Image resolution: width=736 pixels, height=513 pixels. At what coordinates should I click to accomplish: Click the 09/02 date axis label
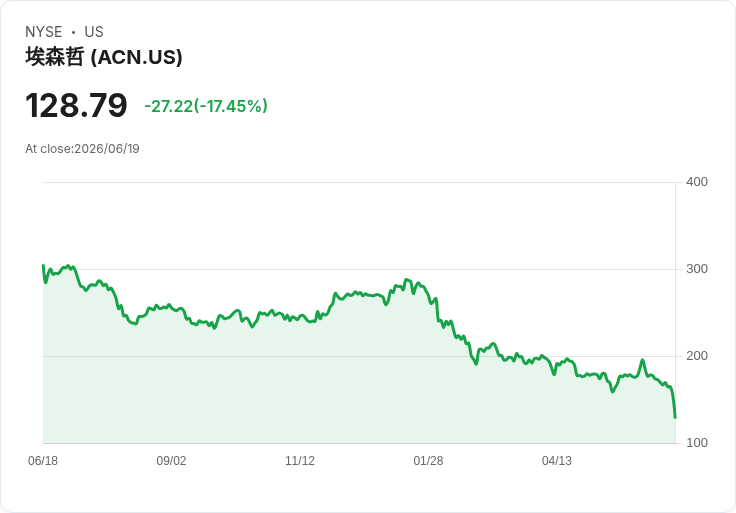click(171, 460)
